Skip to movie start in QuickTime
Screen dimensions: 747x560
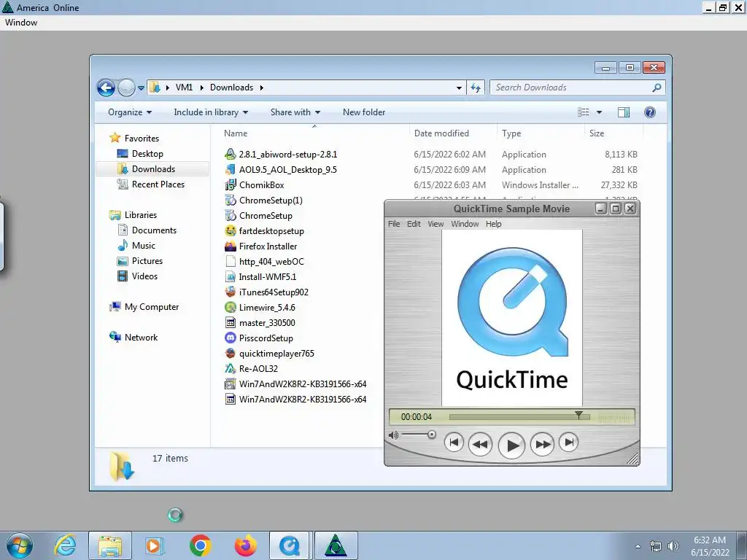454,443
